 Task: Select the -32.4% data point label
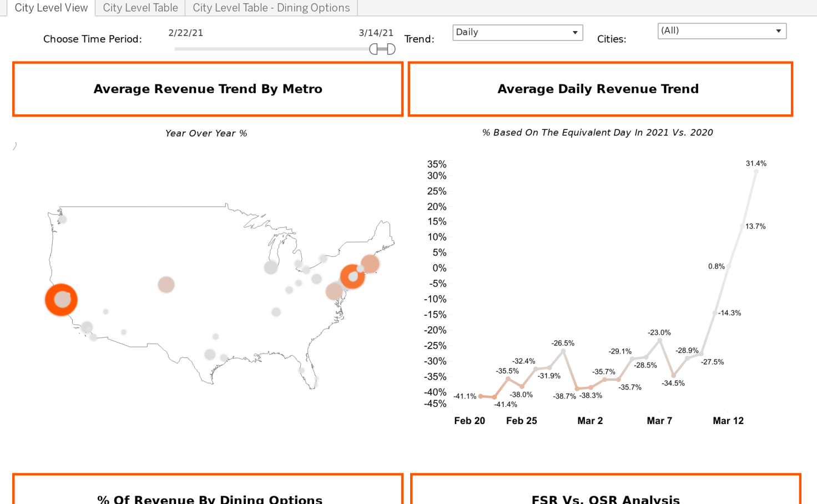[524, 361]
